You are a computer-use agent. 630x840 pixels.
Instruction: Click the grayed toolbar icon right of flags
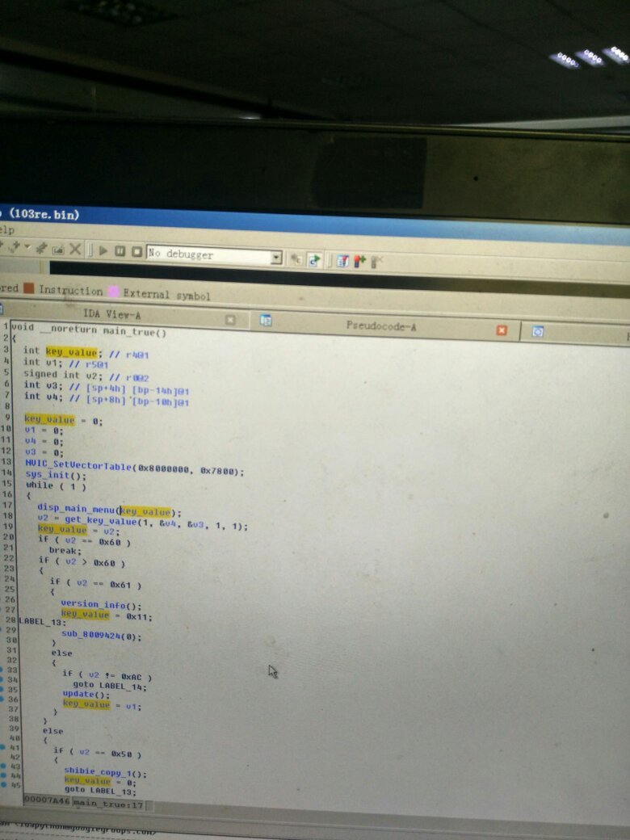point(376,262)
